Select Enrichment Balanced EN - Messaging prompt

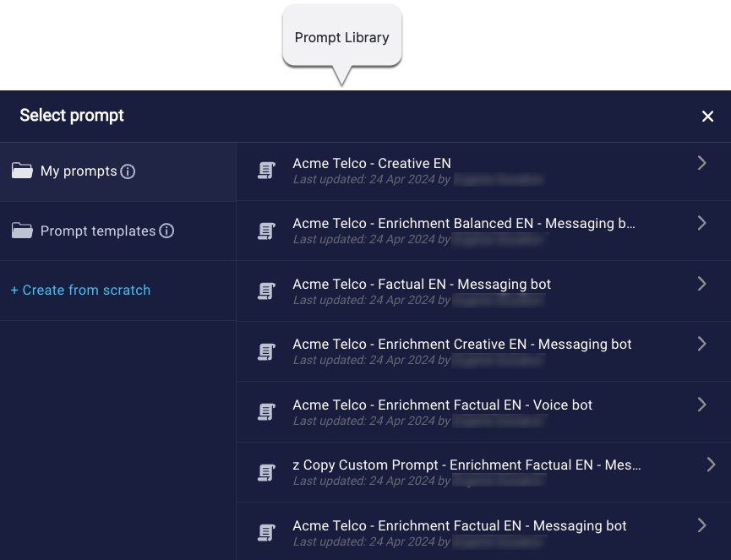click(x=483, y=231)
